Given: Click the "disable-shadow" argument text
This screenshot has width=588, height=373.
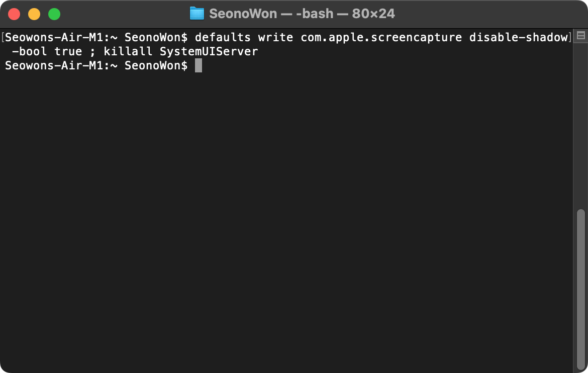Looking at the screenshot, I should [519, 38].
